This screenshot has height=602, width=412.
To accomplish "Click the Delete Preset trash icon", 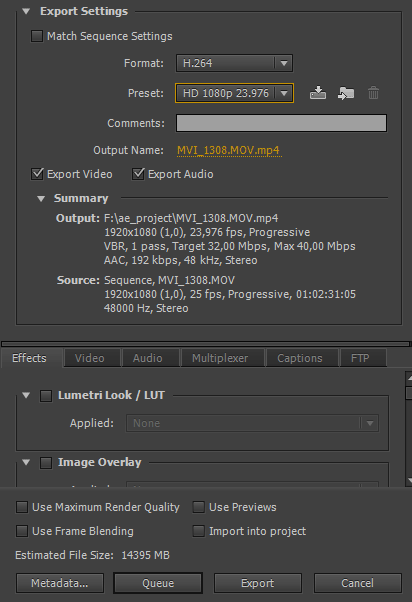I will pos(373,93).
